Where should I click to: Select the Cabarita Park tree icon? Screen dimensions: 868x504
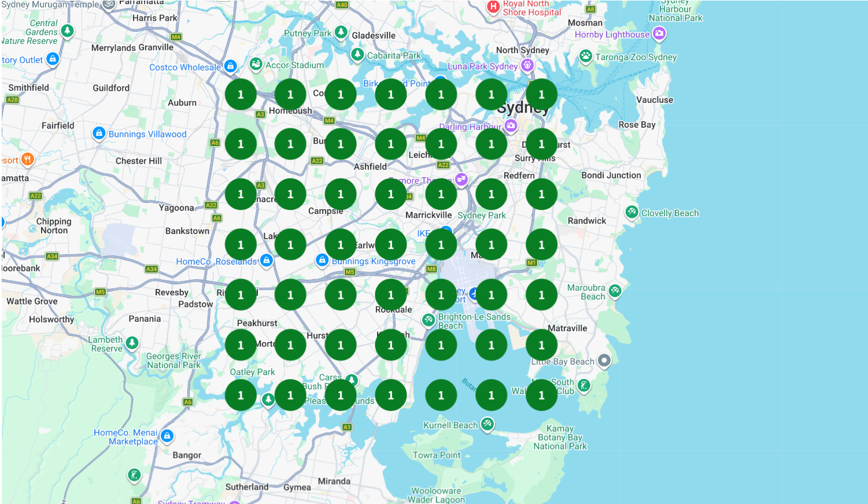[357, 54]
